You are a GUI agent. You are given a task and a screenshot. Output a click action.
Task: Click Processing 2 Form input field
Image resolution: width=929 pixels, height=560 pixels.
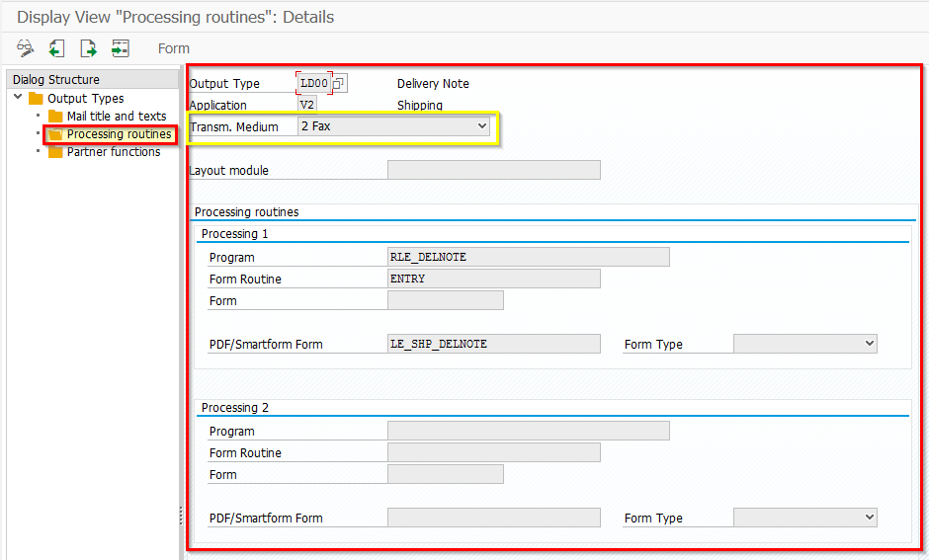446,474
